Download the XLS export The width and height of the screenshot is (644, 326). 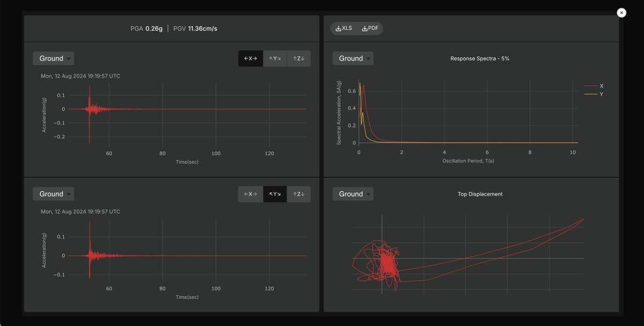pos(343,28)
